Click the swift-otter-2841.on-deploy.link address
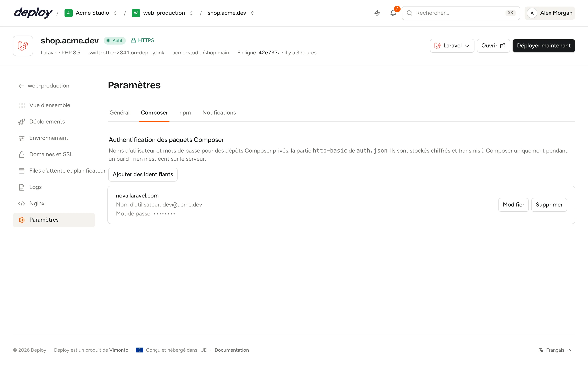588x368 pixels. pyautogui.click(x=126, y=53)
